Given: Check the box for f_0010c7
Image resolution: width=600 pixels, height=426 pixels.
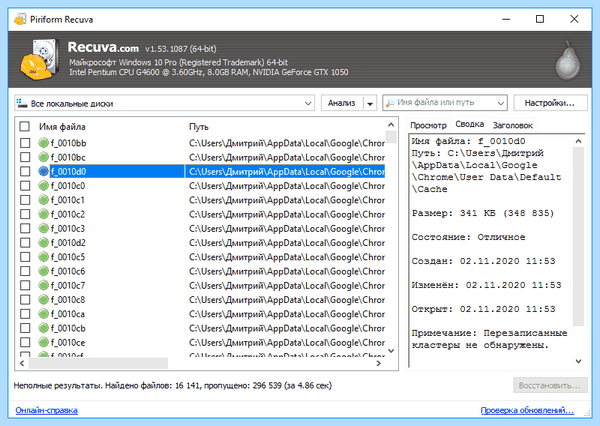Looking at the screenshot, I should (x=25, y=285).
